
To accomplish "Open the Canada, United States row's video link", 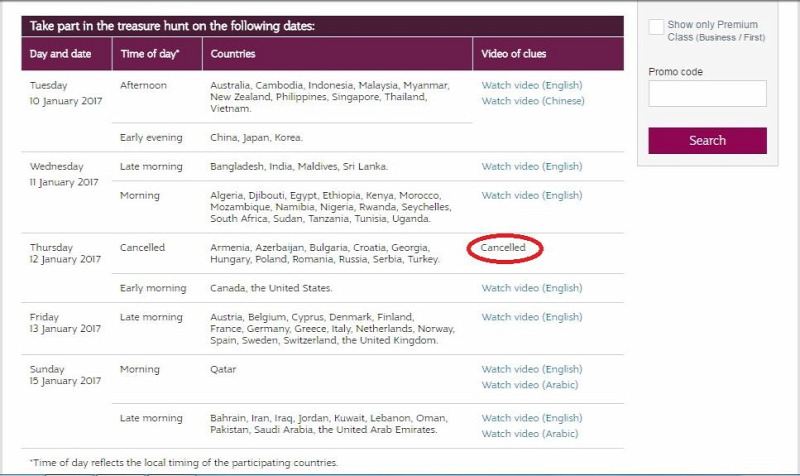I will tap(532, 288).
